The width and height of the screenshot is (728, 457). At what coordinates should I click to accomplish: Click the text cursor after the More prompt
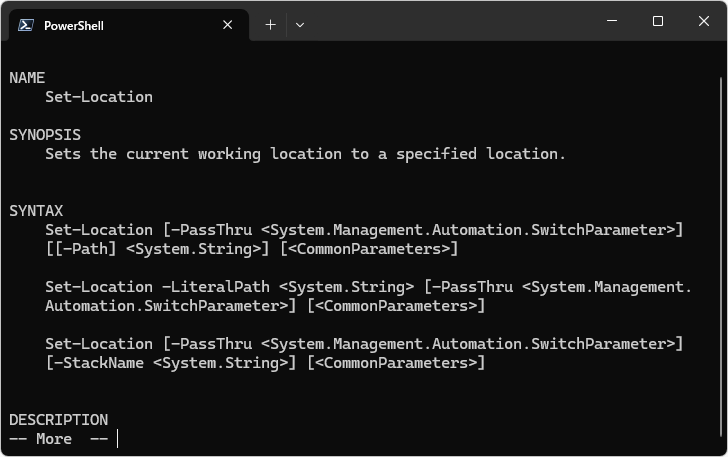coord(117,438)
